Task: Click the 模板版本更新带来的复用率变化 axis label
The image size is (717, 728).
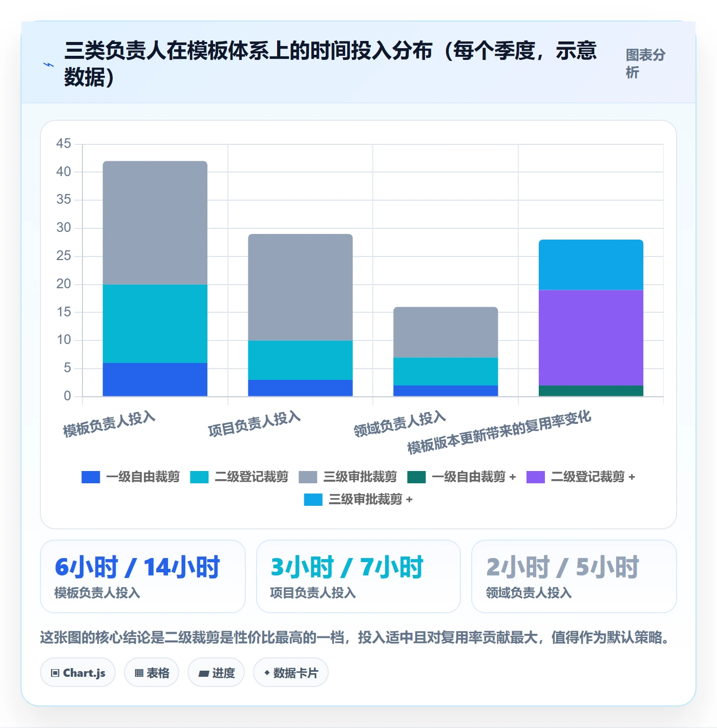Action: [499, 432]
